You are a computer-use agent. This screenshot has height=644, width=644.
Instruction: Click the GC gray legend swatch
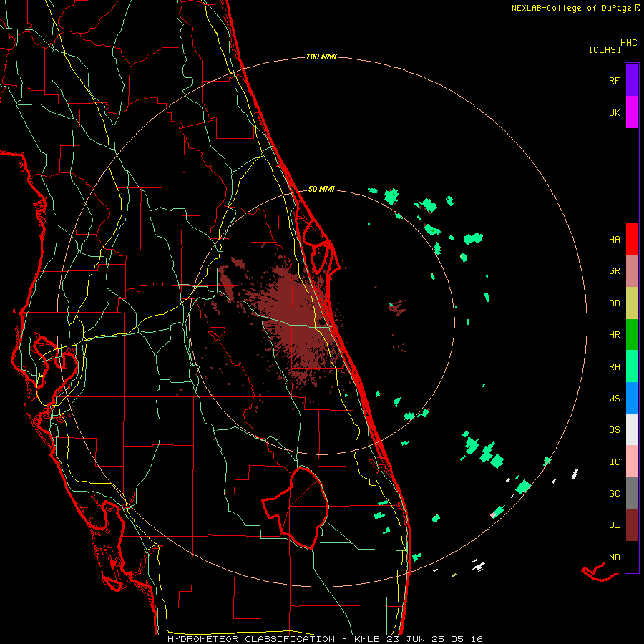click(x=632, y=493)
